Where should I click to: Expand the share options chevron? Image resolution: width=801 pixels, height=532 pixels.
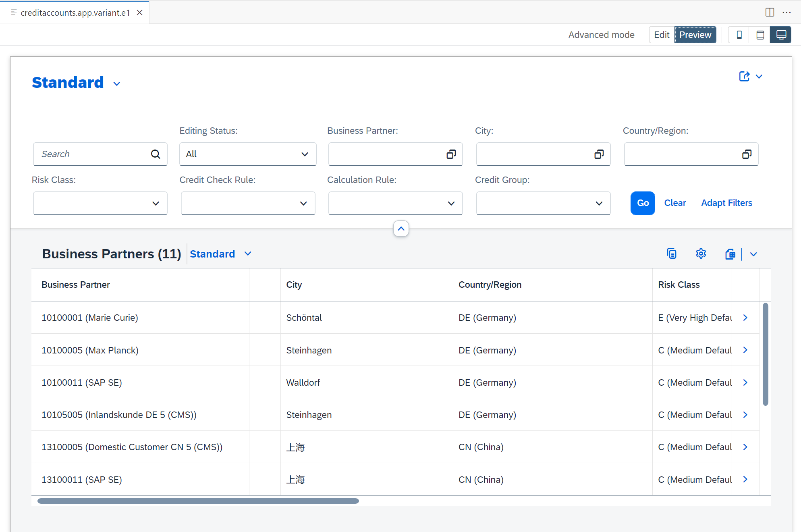759,76
